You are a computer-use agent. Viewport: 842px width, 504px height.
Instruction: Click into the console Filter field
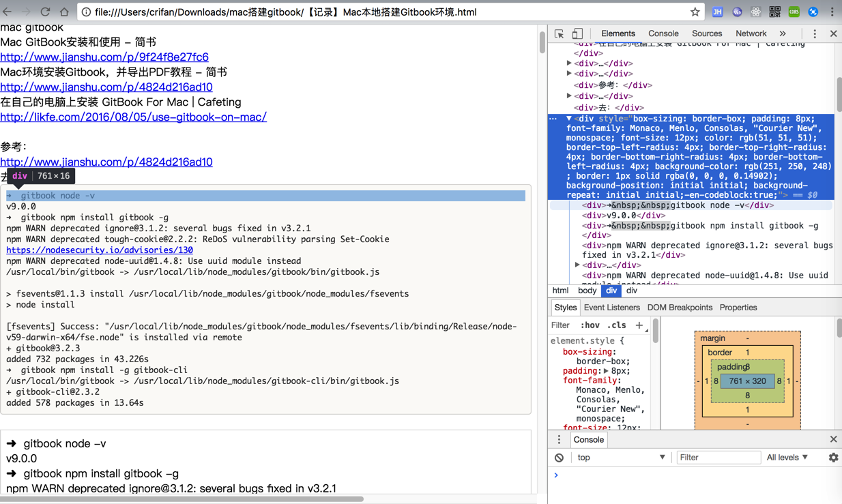[x=718, y=458]
